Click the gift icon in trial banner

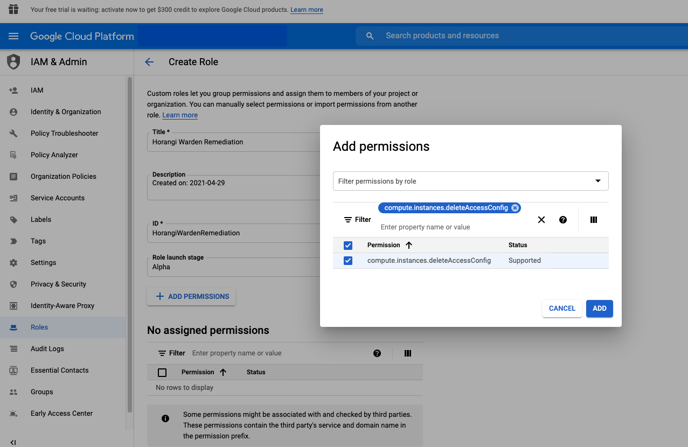click(14, 9)
